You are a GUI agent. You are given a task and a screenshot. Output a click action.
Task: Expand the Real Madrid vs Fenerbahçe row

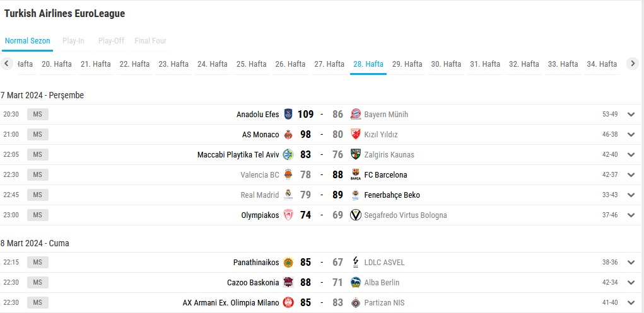[x=631, y=195]
